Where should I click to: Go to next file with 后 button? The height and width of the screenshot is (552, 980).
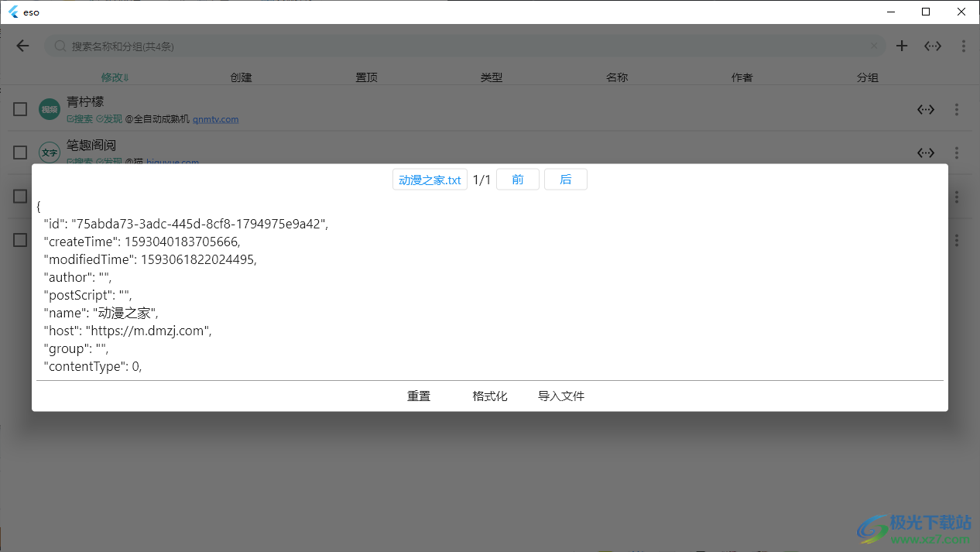coord(566,180)
